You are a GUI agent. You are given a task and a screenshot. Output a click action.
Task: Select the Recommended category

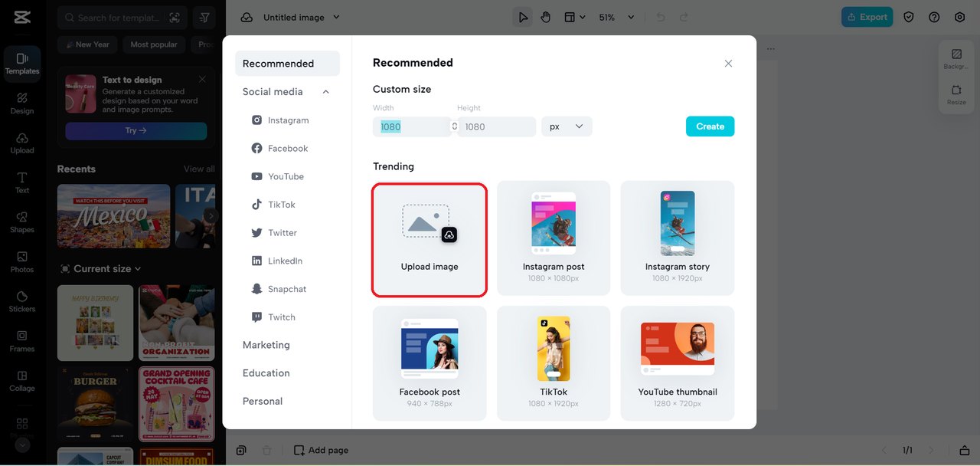[x=287, y=64]
